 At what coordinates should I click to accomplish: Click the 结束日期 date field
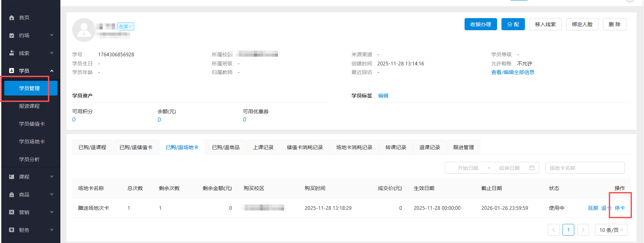[x=509, y=168]
